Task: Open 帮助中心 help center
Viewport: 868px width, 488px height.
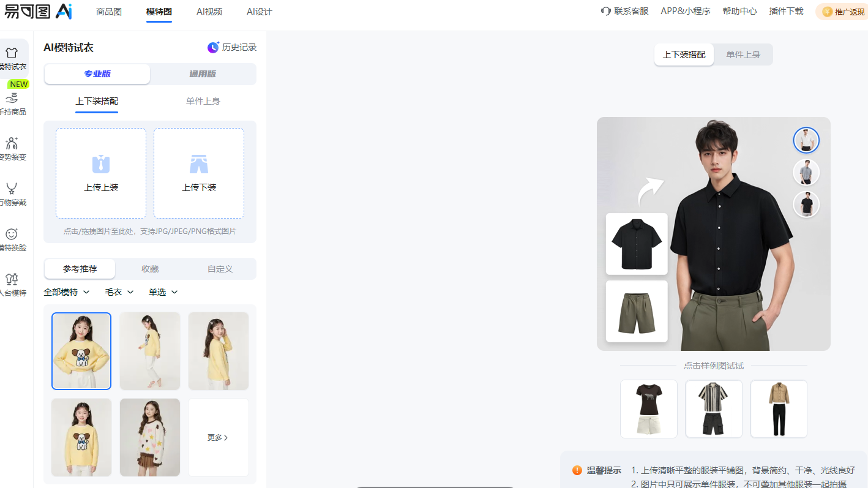Action: pos(739,10)
